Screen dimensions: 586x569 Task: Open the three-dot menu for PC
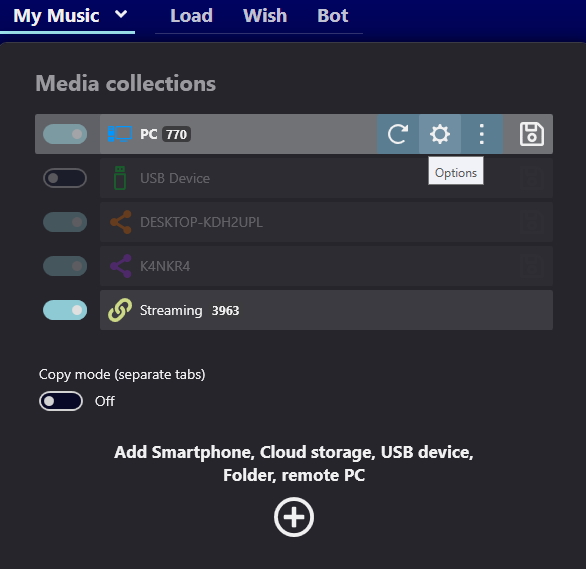point(482,134)
